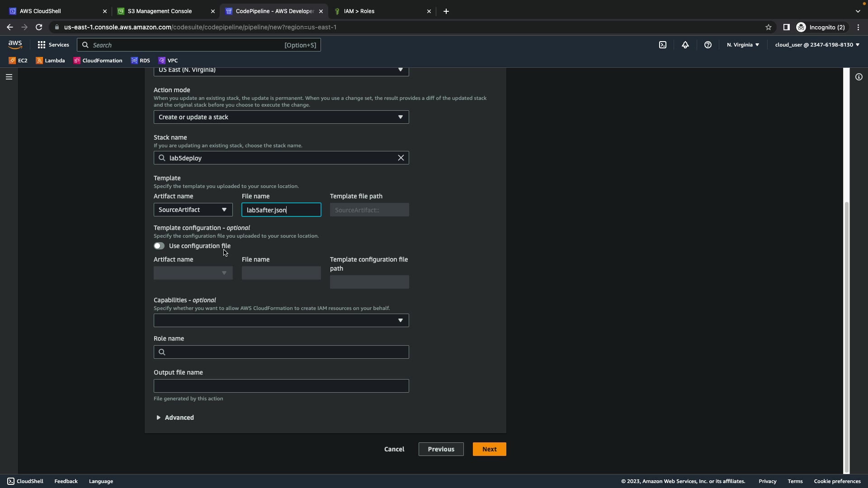Image resolution: width=868 pixels, height=488 pixels.
Task: Open the Services grid menu
Action: coord(53,45)
